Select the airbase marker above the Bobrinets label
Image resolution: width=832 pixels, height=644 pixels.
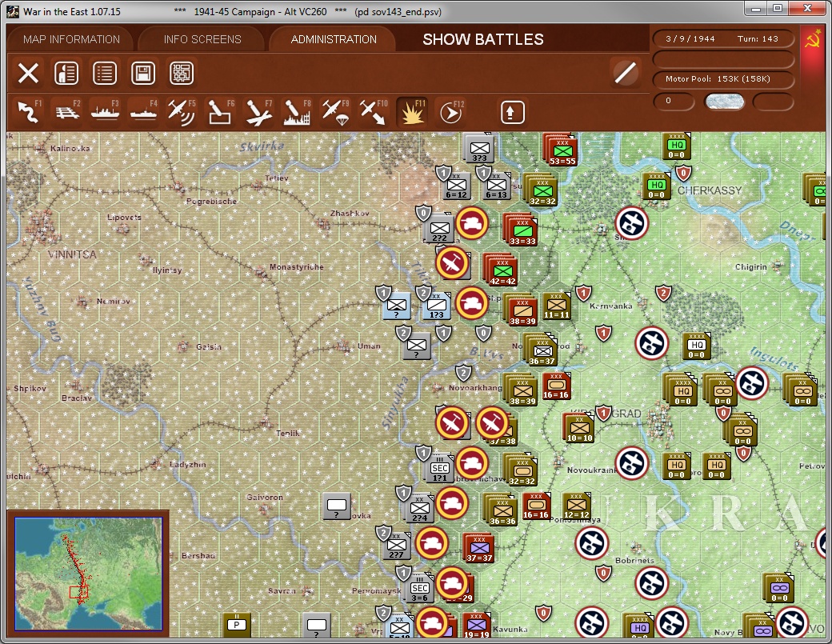(592, 543)
